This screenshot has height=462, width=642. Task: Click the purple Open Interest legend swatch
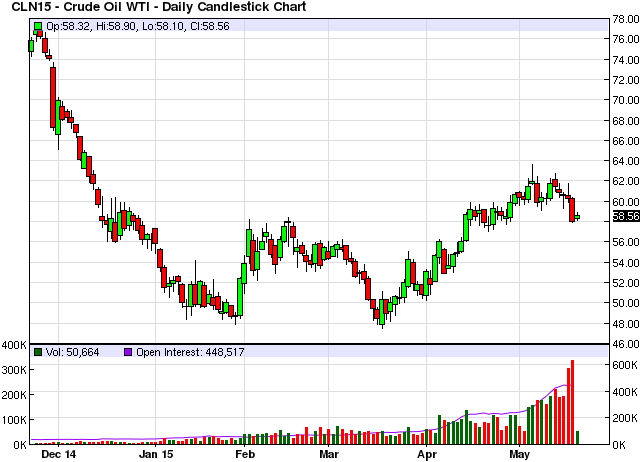(128, 352)
